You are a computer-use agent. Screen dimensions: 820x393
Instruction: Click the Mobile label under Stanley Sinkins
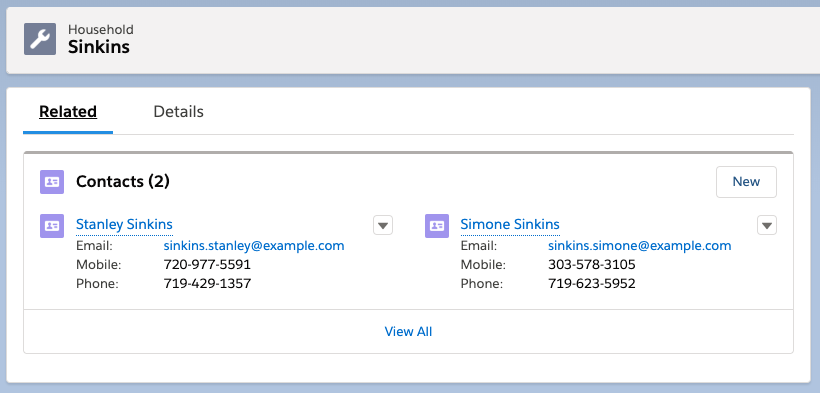tap(98, 264)
